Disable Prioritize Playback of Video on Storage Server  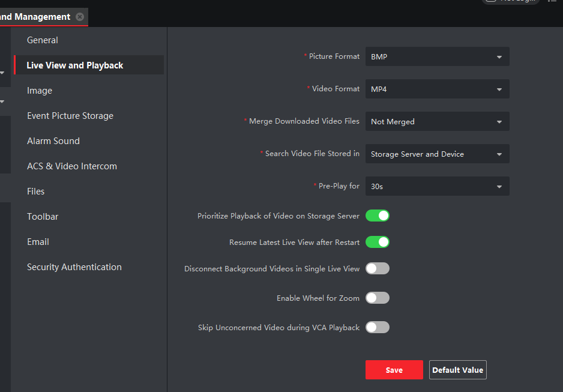[378, 216]
